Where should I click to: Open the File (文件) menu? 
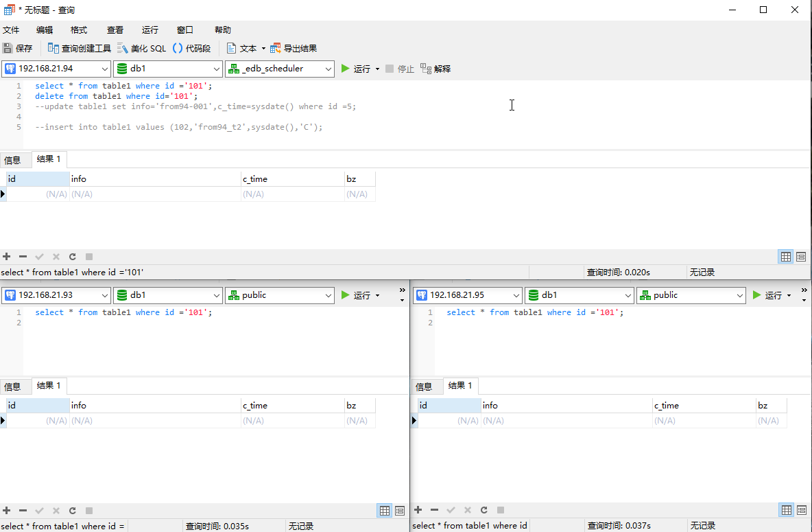coord(11,30)
